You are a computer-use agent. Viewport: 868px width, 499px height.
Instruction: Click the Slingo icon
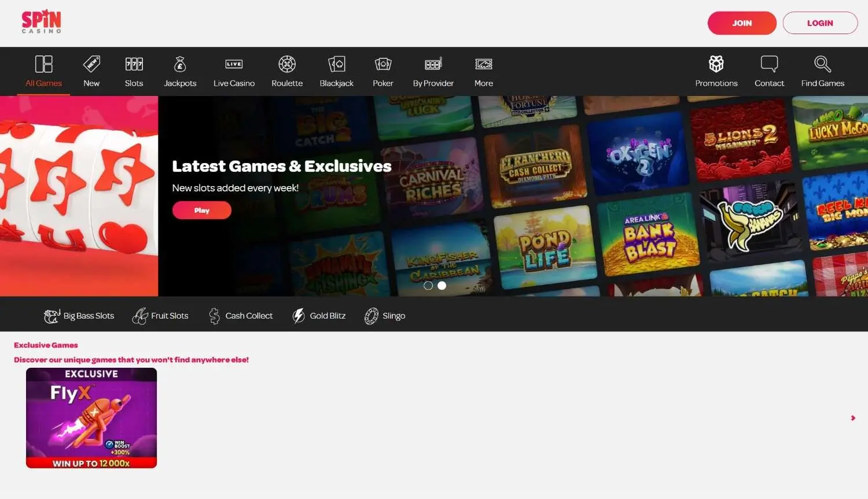[372, 316]
